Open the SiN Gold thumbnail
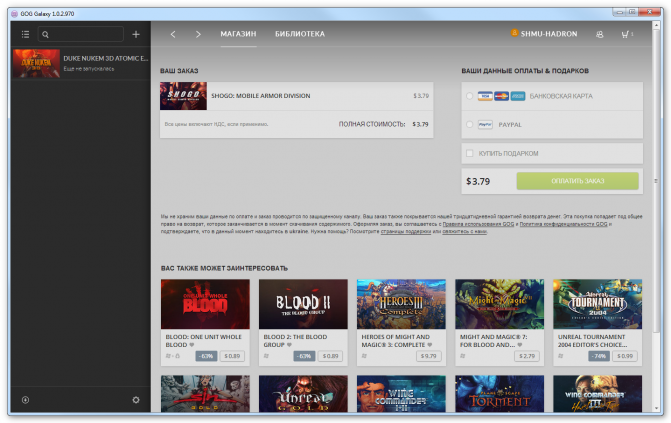This screenshot has height=423, width=671. tap(205, 394)
